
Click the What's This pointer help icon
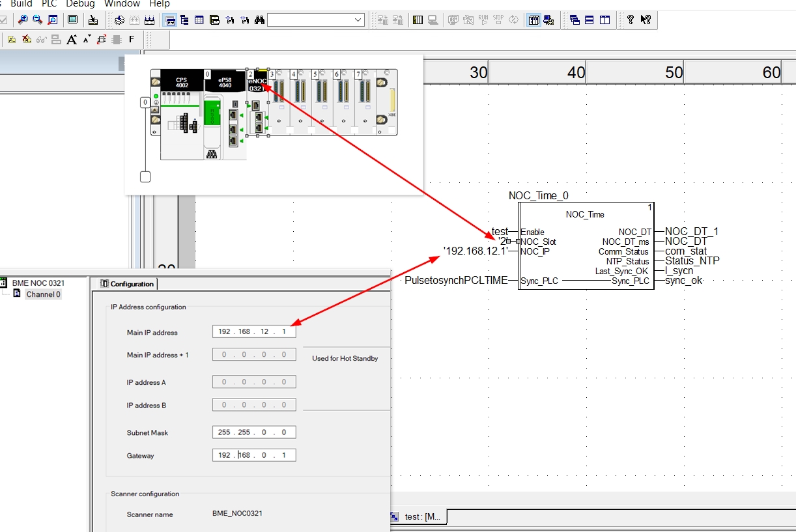click(x=646, y=20)
